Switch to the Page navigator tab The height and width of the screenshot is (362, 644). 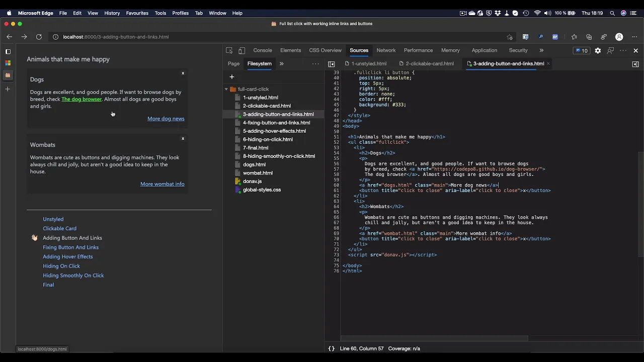[233, 64]
